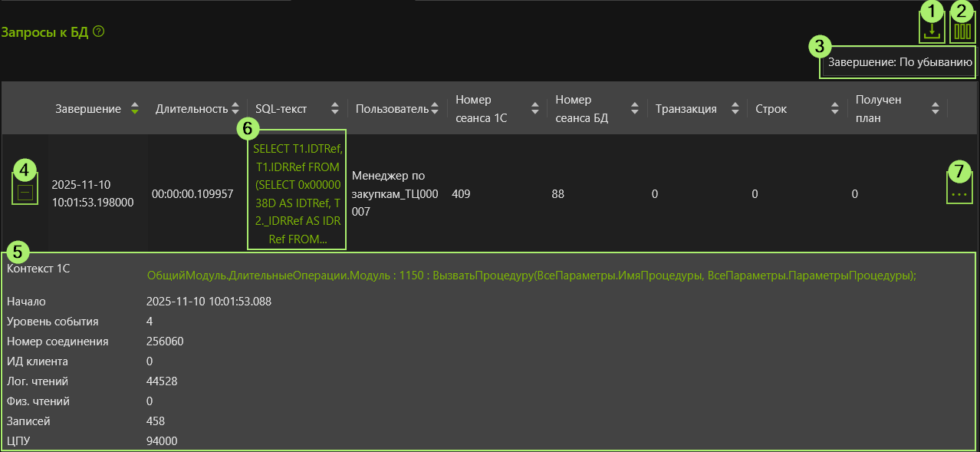Click the help icon beside Запросы к БД
This screenshot has height=452, width=980.
[x=98, y=32]
